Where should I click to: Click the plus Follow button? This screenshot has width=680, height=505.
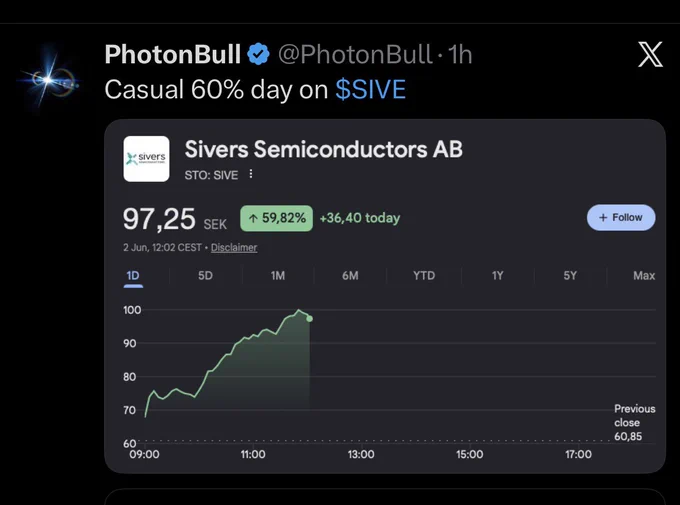coord(621,217)
